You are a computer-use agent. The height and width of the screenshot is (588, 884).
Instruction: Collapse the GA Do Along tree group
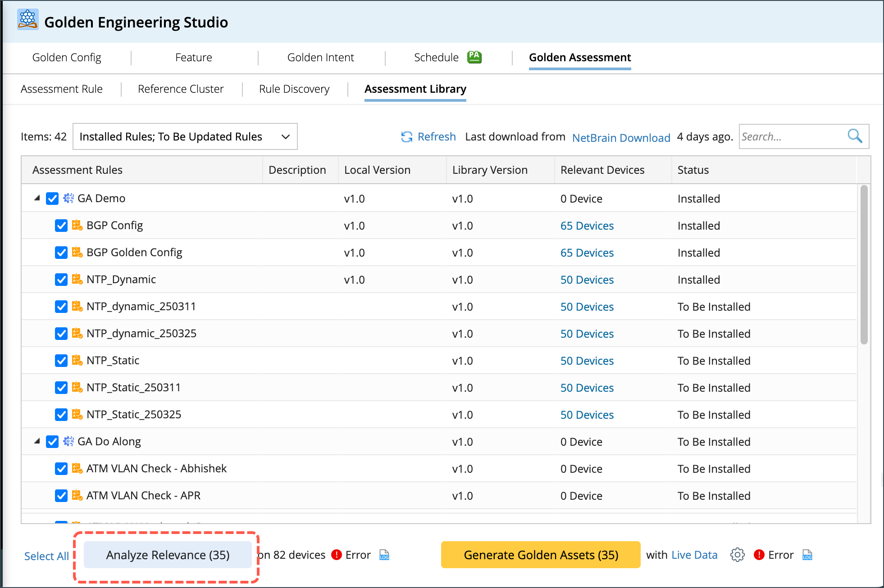37,441
